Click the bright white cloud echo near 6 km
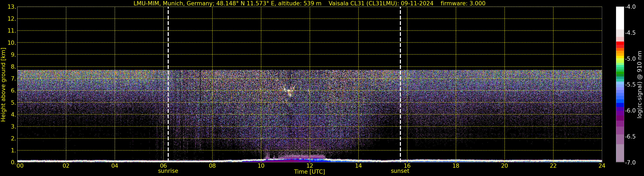 pyautogui.click(x=289, y=91)
